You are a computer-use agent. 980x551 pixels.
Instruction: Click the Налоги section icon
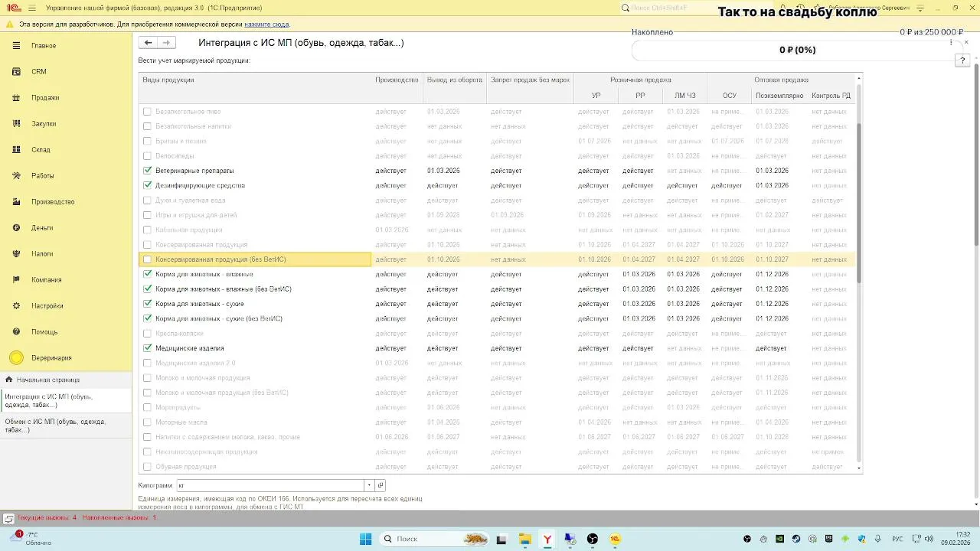point(16,254)
